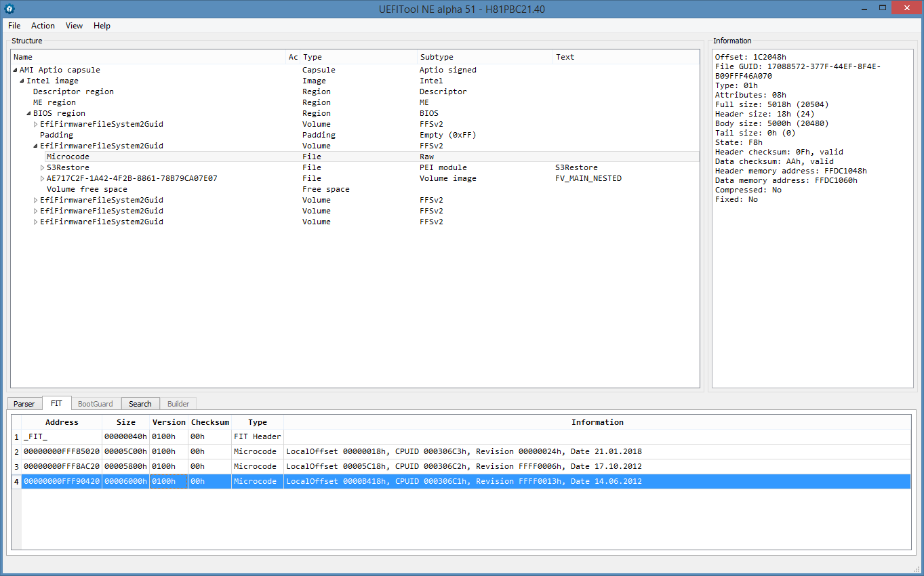Select FIT table row number 2
Screen dimensions: 924x576
click(16, 451)
